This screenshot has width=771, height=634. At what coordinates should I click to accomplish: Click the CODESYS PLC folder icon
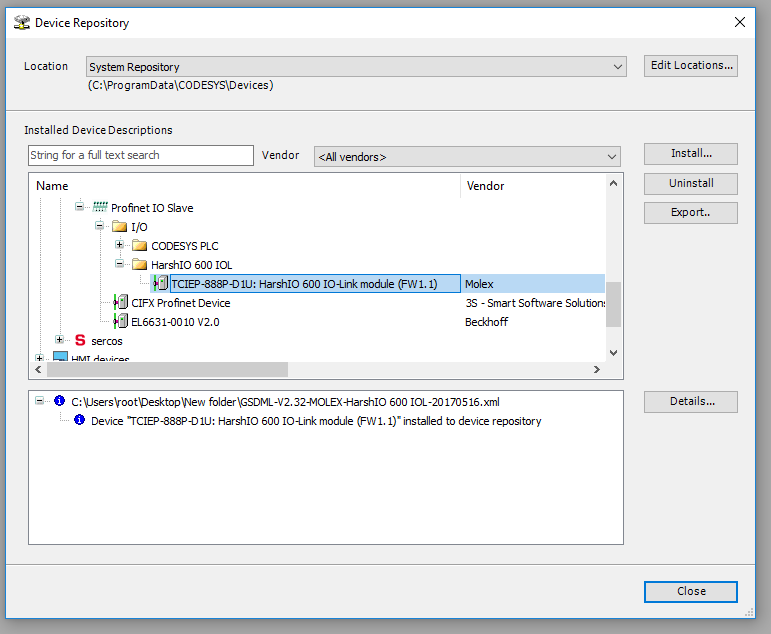tap(140, 245)
